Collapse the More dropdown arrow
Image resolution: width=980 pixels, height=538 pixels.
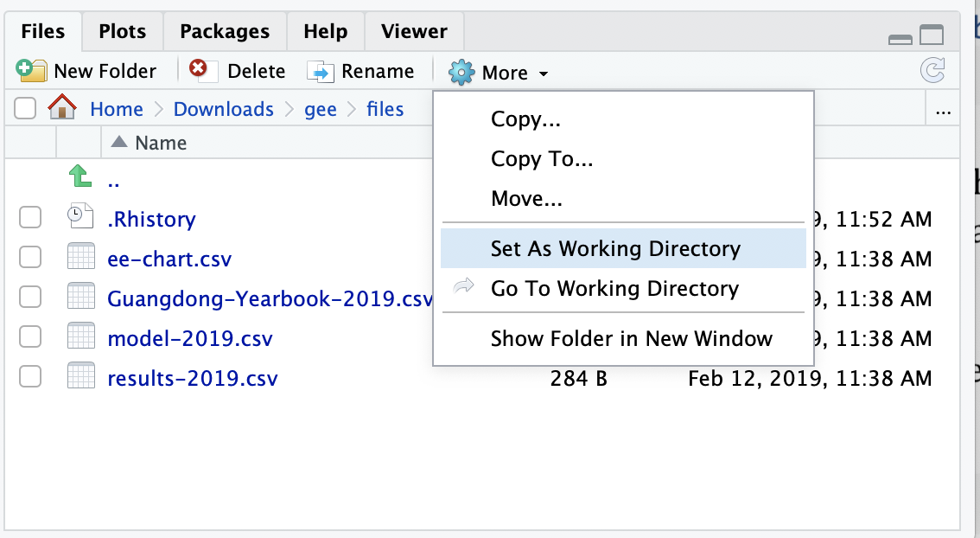(x=544, y=74)
